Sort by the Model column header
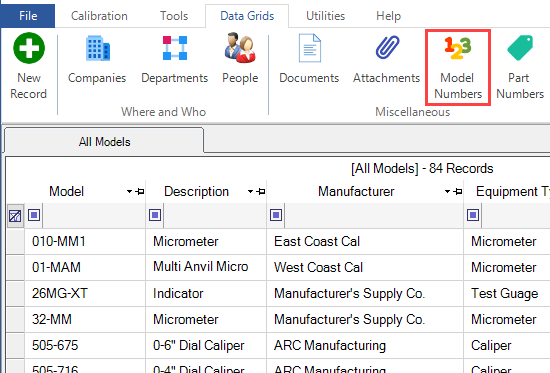The height and width of the screenshot is (373, 550). pos(67,192)
